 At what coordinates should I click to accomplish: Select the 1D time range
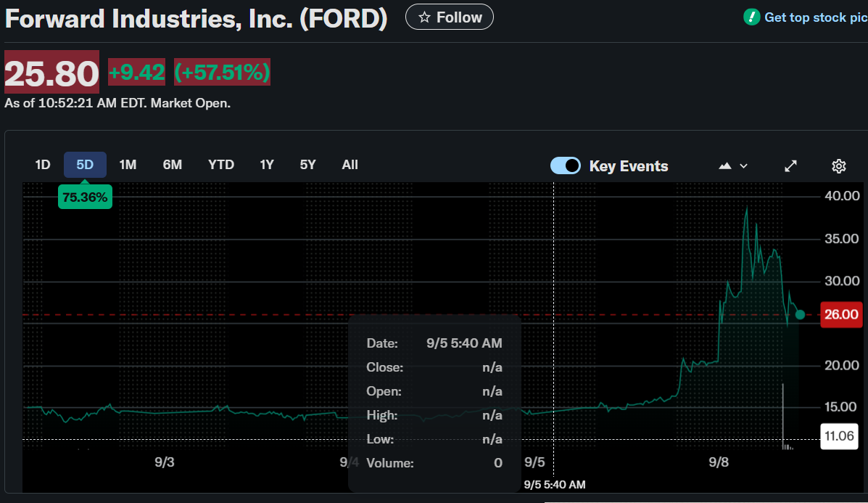pos(43,165)
